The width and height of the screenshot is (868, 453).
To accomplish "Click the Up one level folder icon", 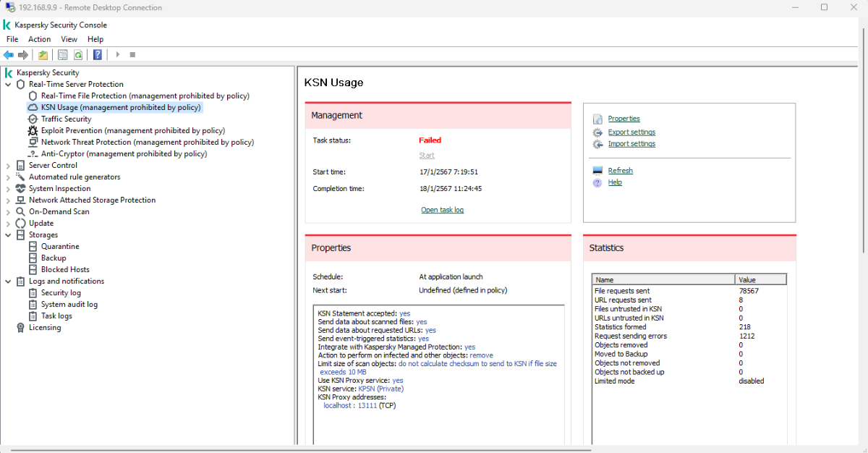I will pos(43,55).
